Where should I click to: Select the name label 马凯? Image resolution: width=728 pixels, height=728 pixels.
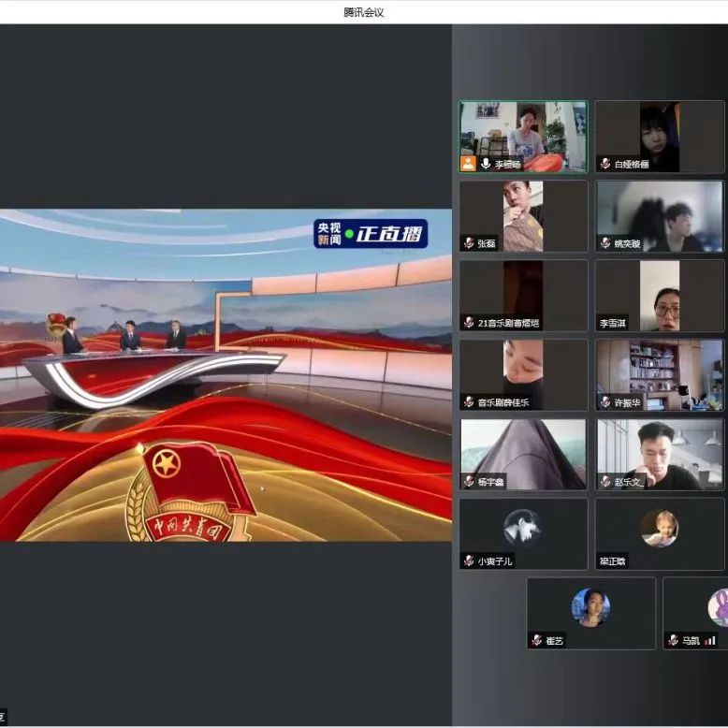tap(692, 641)
